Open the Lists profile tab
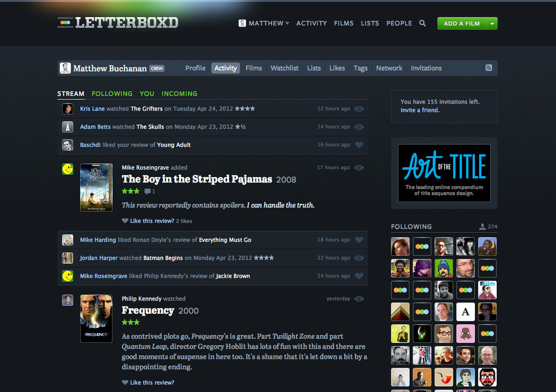This screenshot has height=392, width=556. (x=314, y=68)
